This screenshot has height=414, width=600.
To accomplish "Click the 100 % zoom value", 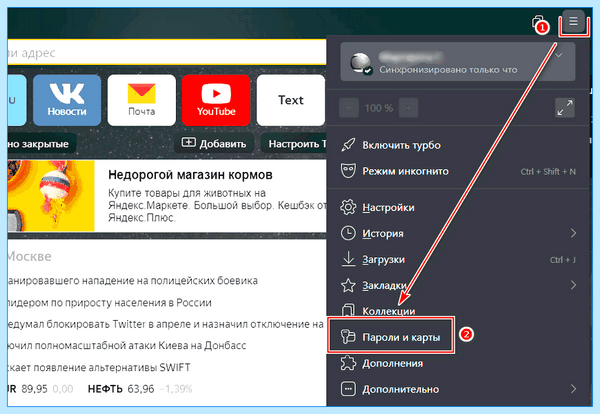I will [379, 108].
